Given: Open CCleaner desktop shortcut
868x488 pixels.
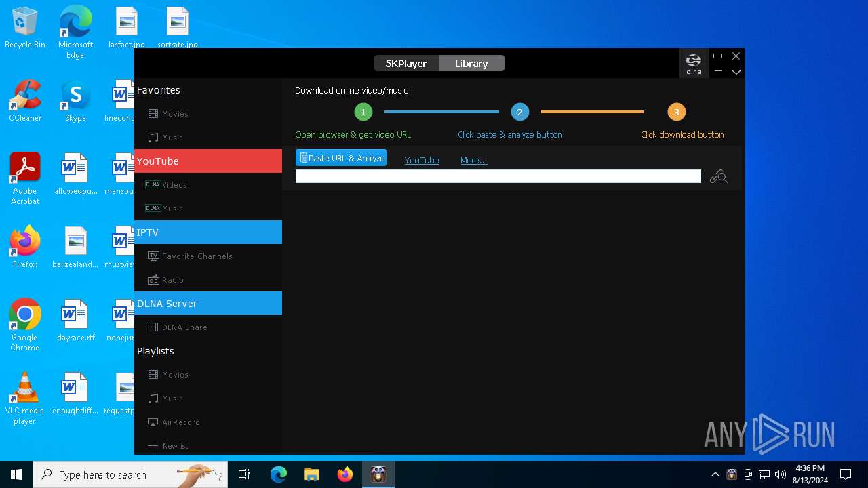Looking at the screenshot, I should [25, 101].
